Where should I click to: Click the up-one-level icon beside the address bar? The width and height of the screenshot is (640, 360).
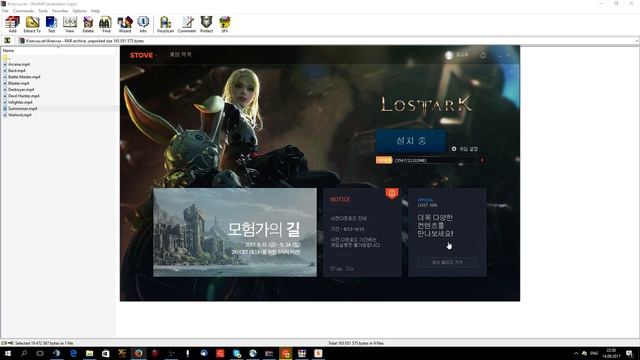coord(7,40)
